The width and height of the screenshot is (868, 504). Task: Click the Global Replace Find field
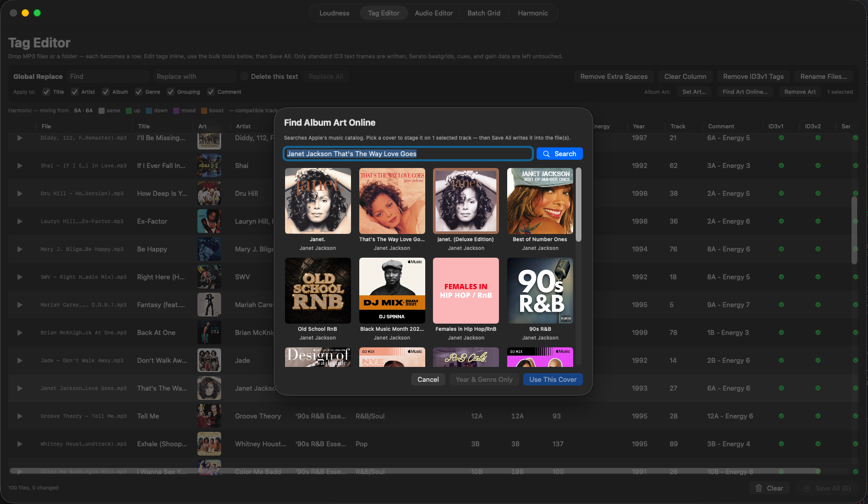pyautogui.click(x=108, y=76)
